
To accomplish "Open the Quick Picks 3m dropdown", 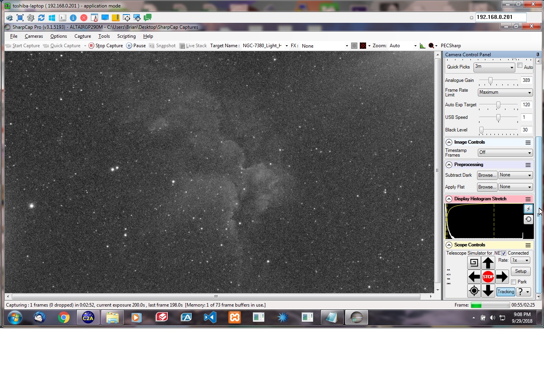I will (494, 67).
